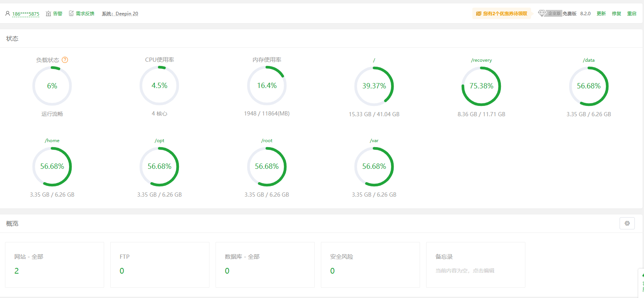The image size is (644, 298).
Task: Claim the 您有2个优惠券待领取 coupon banner
Action: (x=502, y=13)
